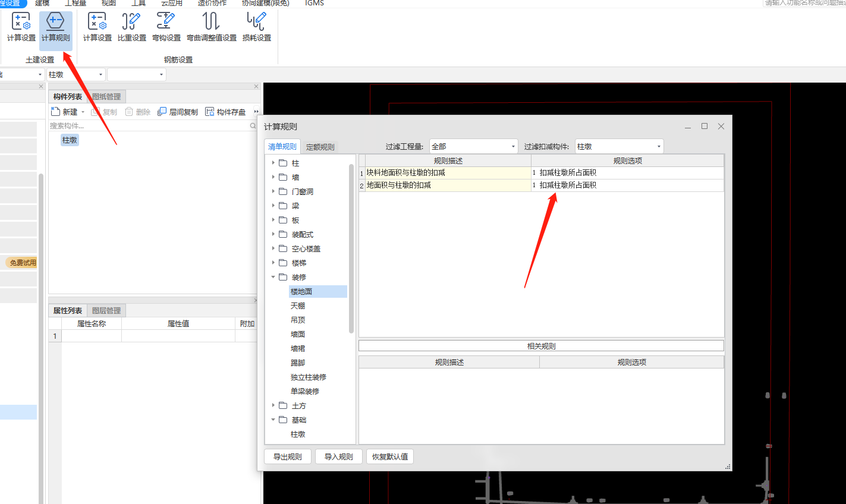846x504 pixels.
Task: Click the 相关规则 bar
Action: (542, 346)
